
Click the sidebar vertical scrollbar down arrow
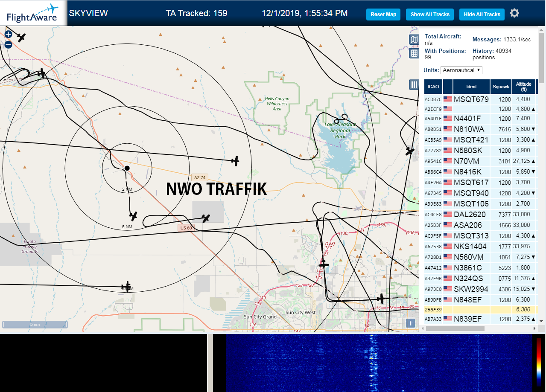pyautogui.click(x=541, y=321)
